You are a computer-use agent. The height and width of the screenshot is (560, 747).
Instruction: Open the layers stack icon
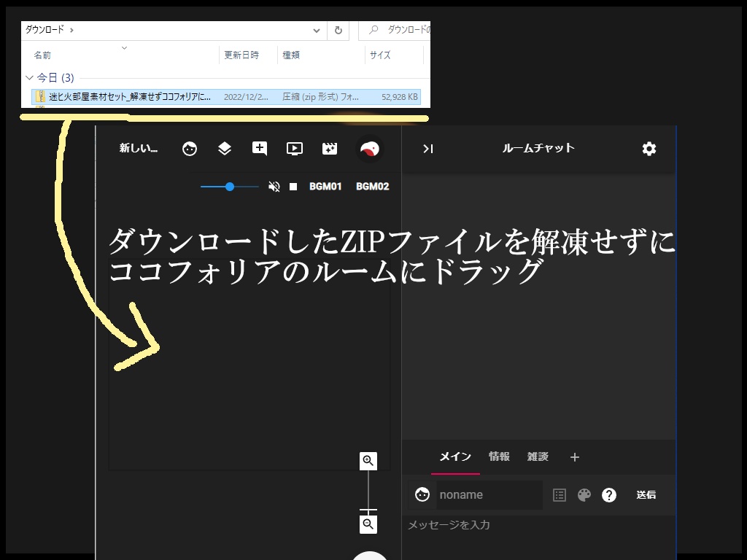point(225,149)
